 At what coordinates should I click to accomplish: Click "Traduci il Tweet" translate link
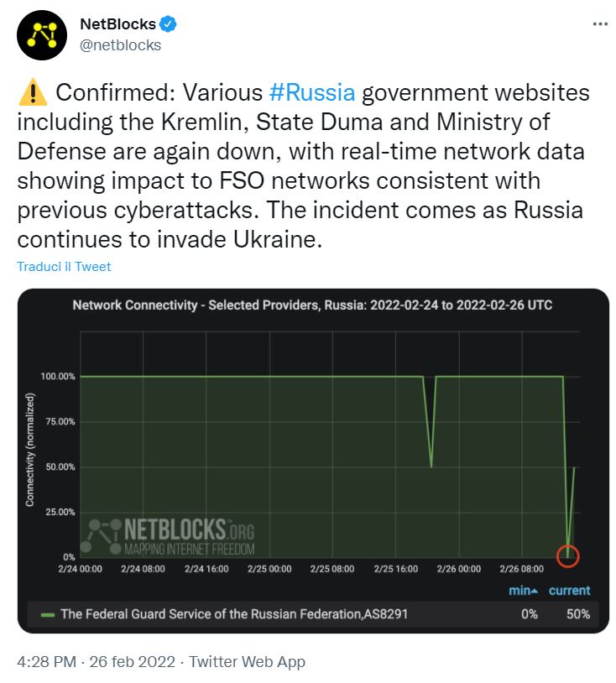[x=64, y=266]
